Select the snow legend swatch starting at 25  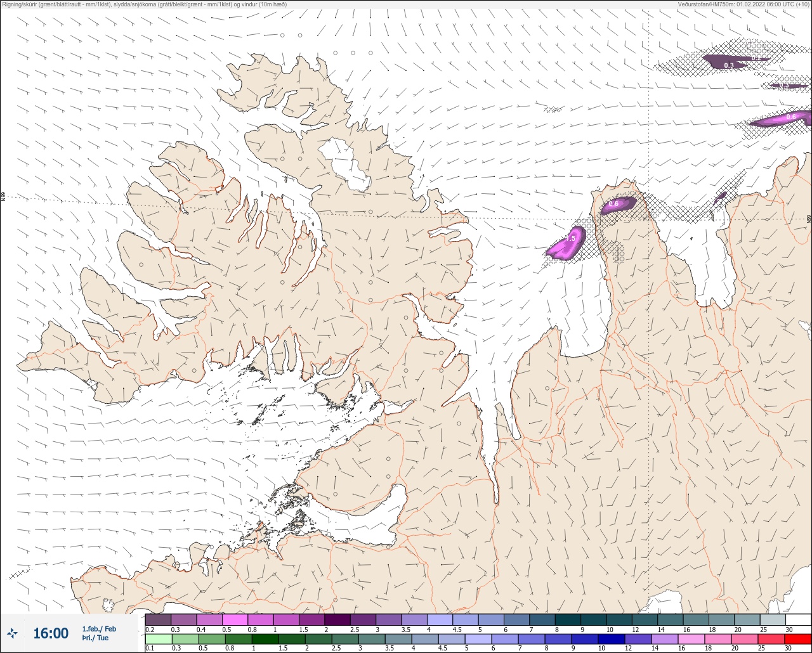click(x=772, y=619)
